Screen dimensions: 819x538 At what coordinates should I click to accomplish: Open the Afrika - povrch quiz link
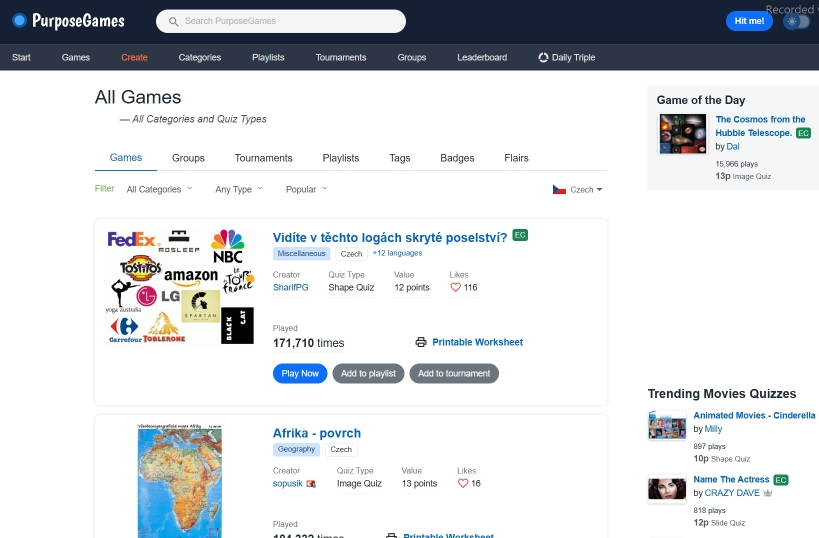tap(317, 433)
